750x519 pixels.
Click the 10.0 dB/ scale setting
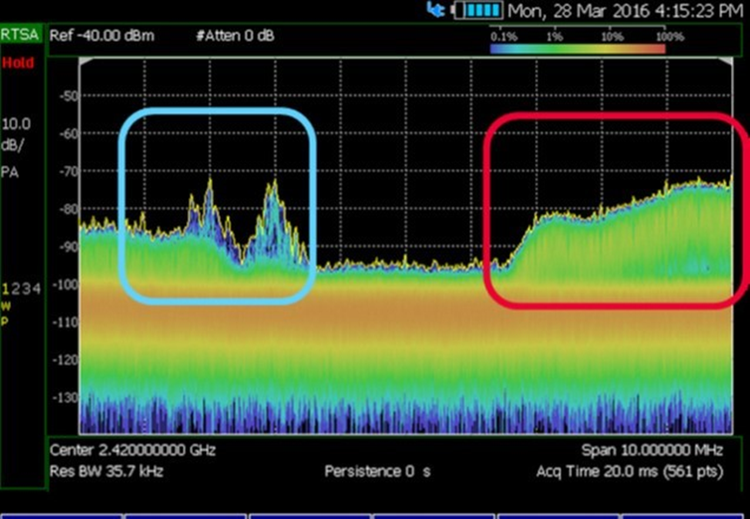pyautogui.click(x=17, y=134)
